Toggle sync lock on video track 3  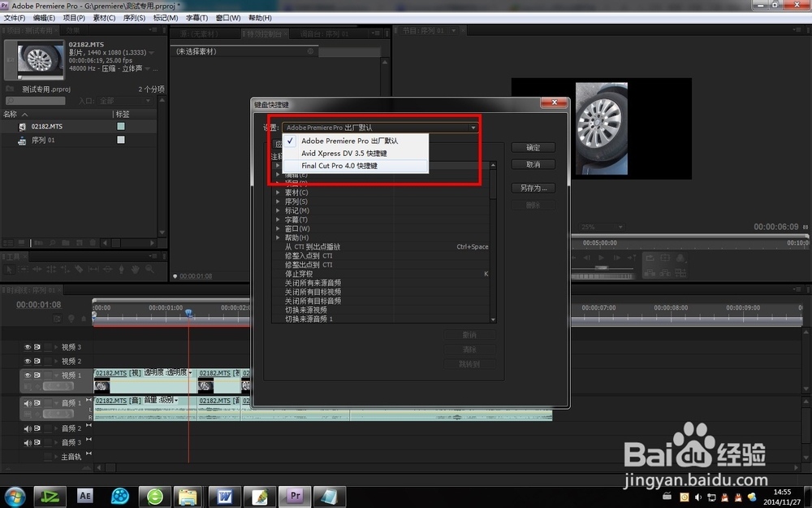click(x=37, y=347)
